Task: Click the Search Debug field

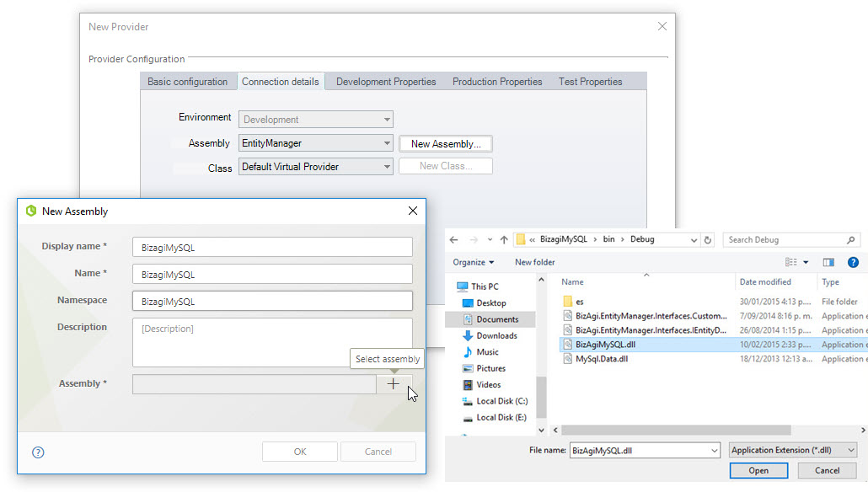Action: pyautogui.click(x=791, y=239)
